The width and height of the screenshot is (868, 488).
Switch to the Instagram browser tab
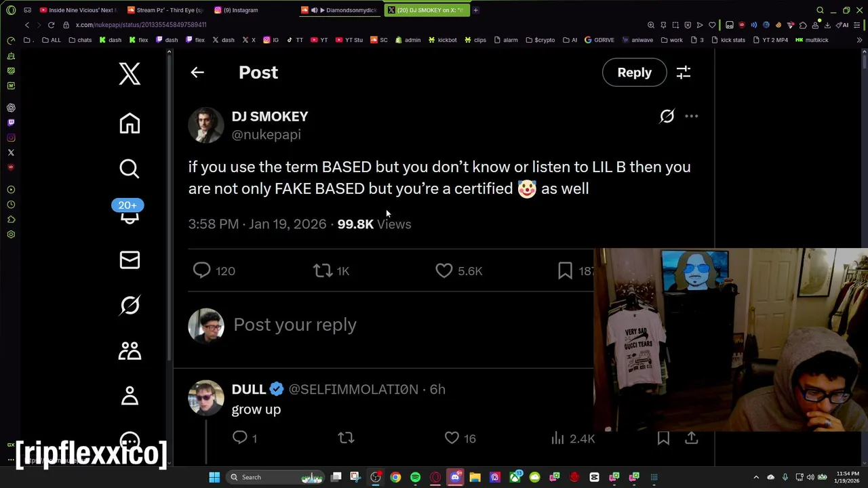(236, 10)
